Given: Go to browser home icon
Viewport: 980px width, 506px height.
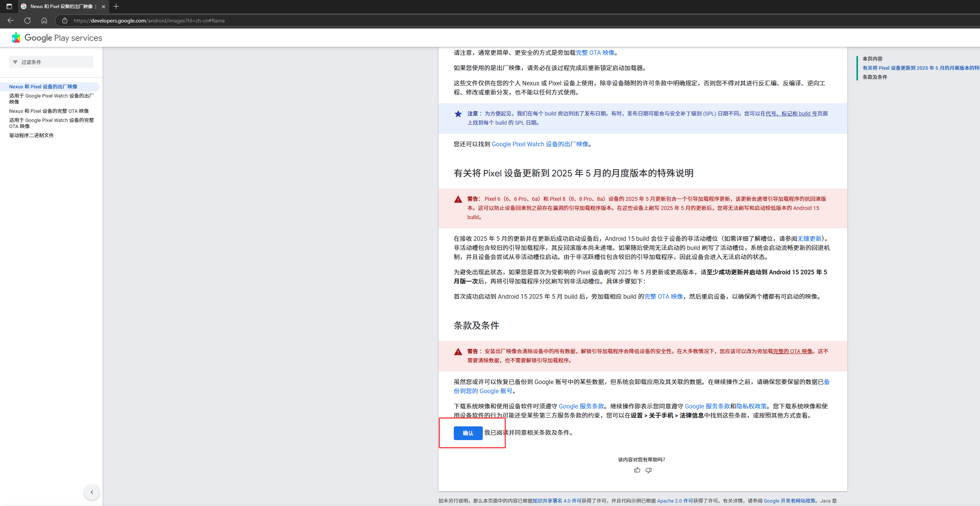Looking at the screenshot, I should [x=44, y=21].
